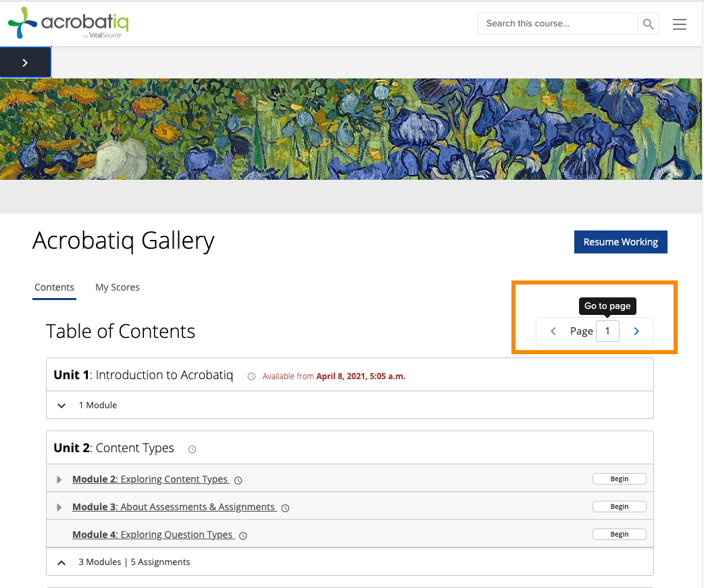This screenshot has width=704, height=588.
Task: Open Module 4: Exploring Question Types link
Action: [x=154, y=534]
